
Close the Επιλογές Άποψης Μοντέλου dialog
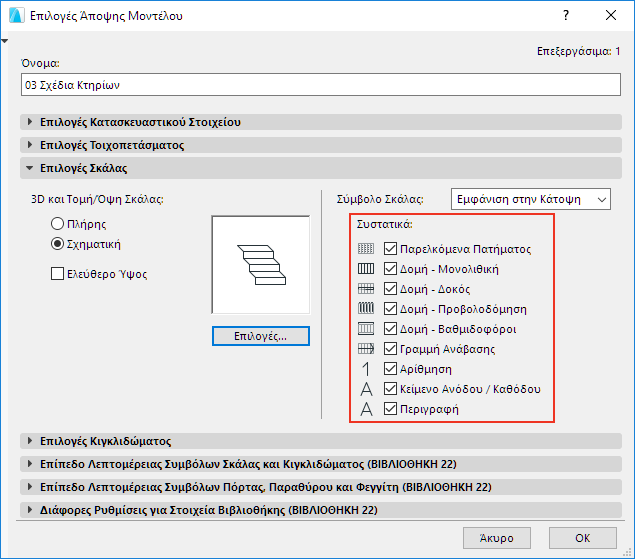611,15
